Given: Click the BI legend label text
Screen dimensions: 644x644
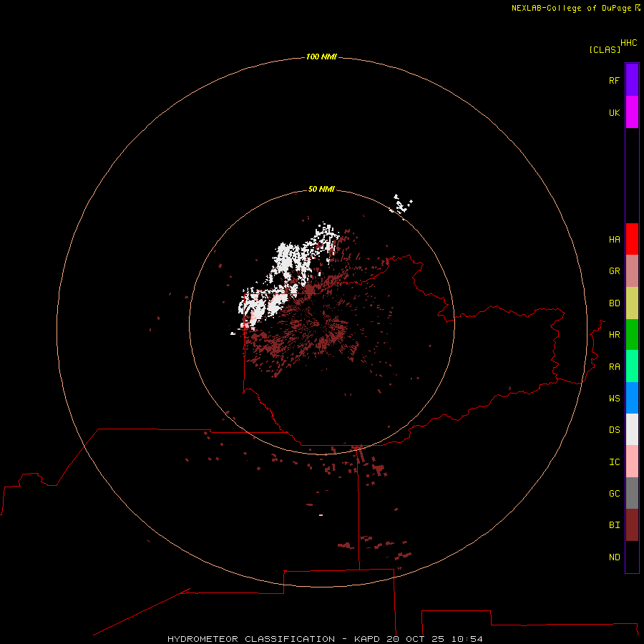Looking at the screenshot, I should click(x=615, y=525).
